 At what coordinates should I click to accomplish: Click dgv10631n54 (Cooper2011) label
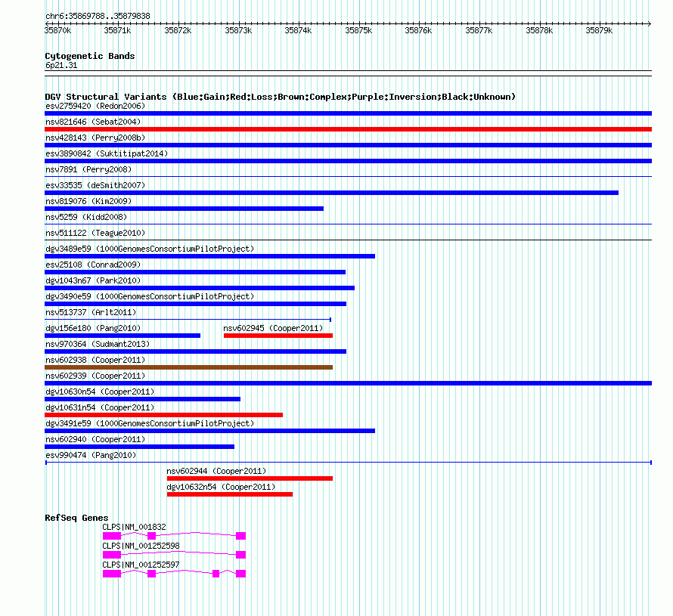100,407
